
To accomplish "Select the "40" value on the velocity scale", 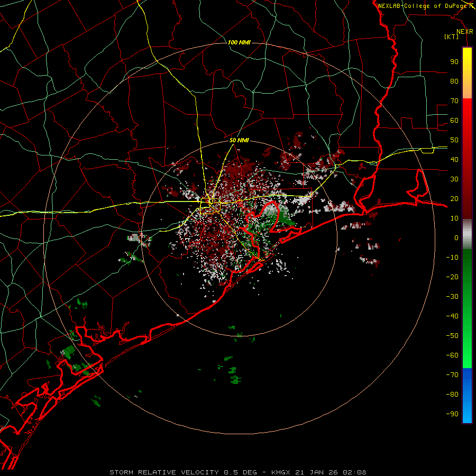I will pos(454,159).
